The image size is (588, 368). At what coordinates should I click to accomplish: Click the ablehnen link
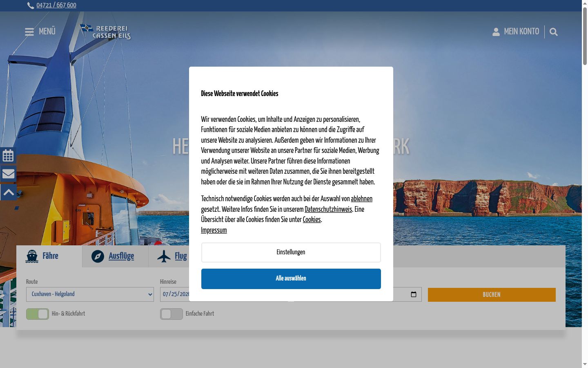pyautogui.click(x=361, y=199)
